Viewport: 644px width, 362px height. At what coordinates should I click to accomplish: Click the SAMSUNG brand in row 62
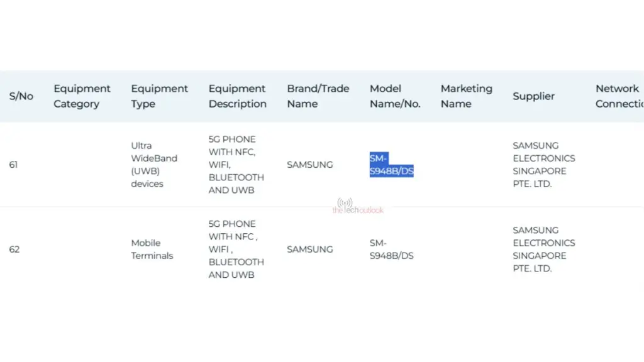[x=310, y=249]
